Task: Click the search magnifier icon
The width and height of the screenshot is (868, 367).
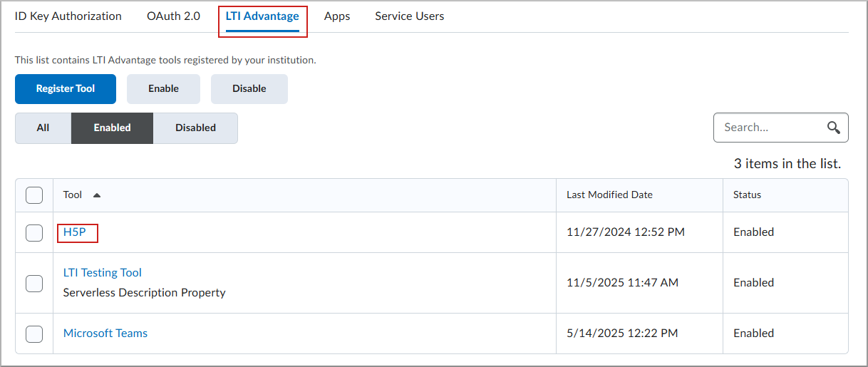Action: 833,128
